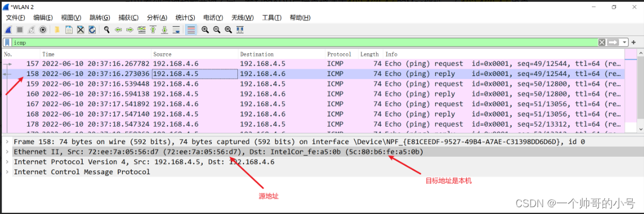Sort by the Destination column header
The height and width of the screenshot is (214, 644).
click(282, 54)
